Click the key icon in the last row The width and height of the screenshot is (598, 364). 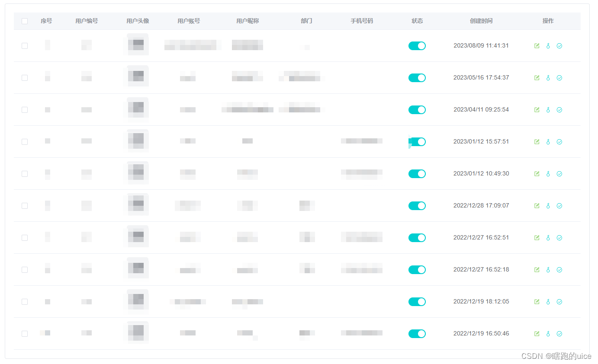tap(548, 333)
